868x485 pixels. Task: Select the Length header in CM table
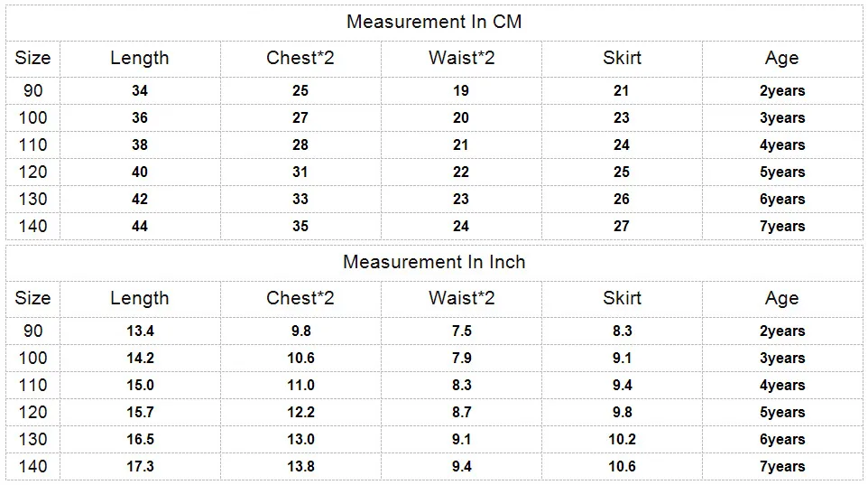click(x=140, y=58)
